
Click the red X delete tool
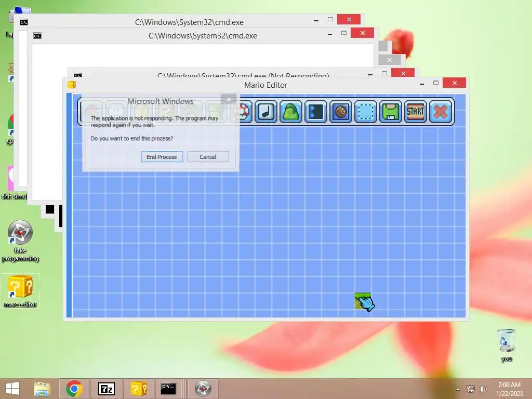[441, 112]
